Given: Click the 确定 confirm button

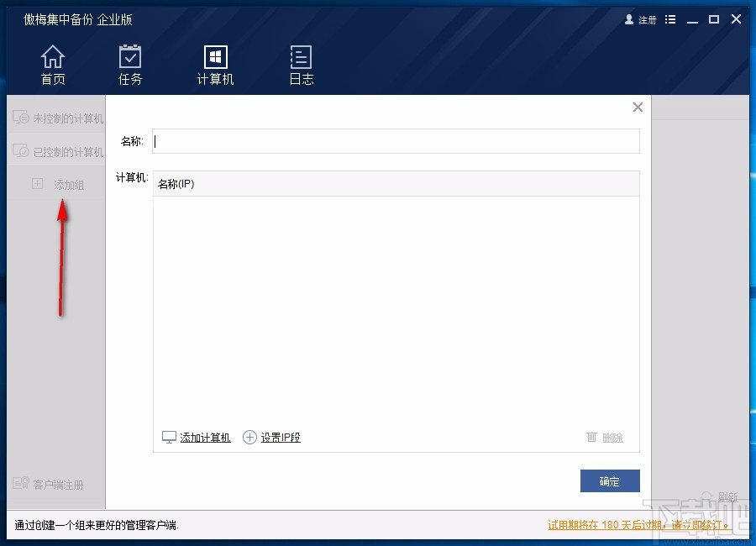Looking at the screenshot, I should click(x=609, y=480).
